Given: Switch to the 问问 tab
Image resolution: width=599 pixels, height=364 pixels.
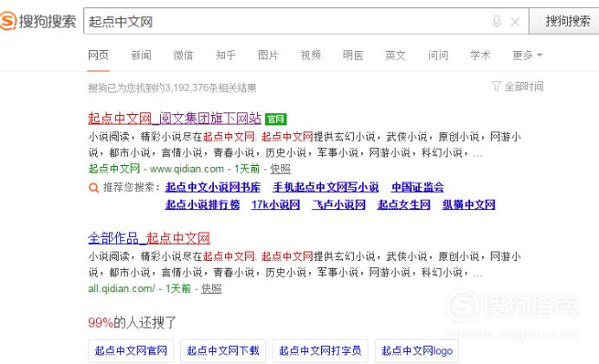Looking at the screenshot, I should 438,55.
